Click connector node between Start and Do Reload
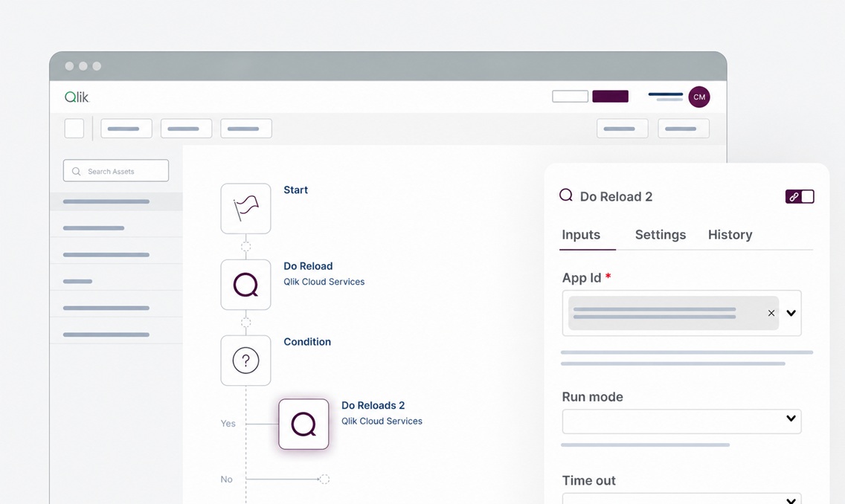 245,247
